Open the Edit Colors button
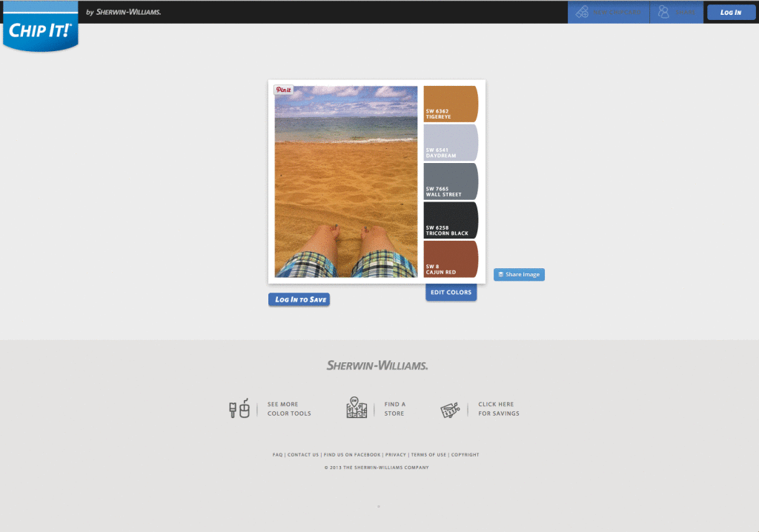Viewport: 759px width, 532px height. pyautogui.click(x=451, y=292)
